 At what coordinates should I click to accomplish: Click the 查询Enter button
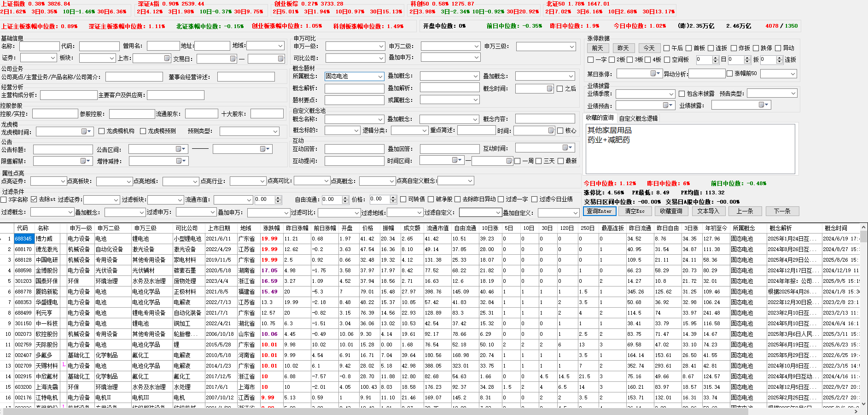pyautogui.click(x=599, y=211)
